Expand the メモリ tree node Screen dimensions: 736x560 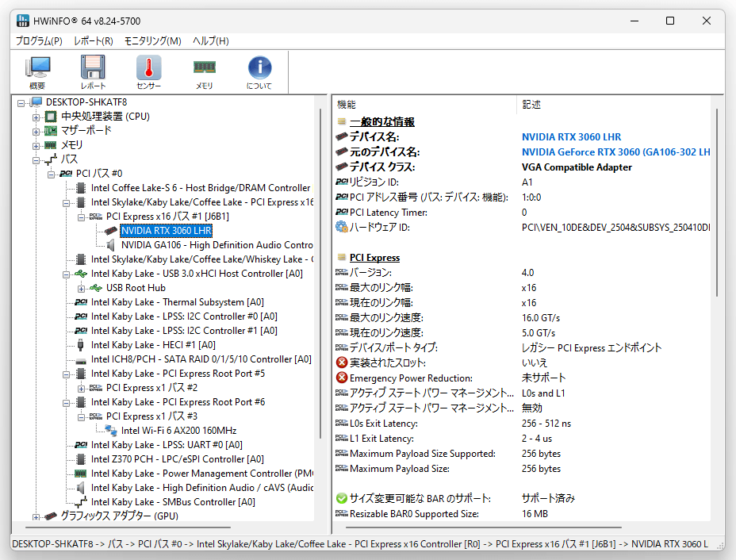coord(36,145)
